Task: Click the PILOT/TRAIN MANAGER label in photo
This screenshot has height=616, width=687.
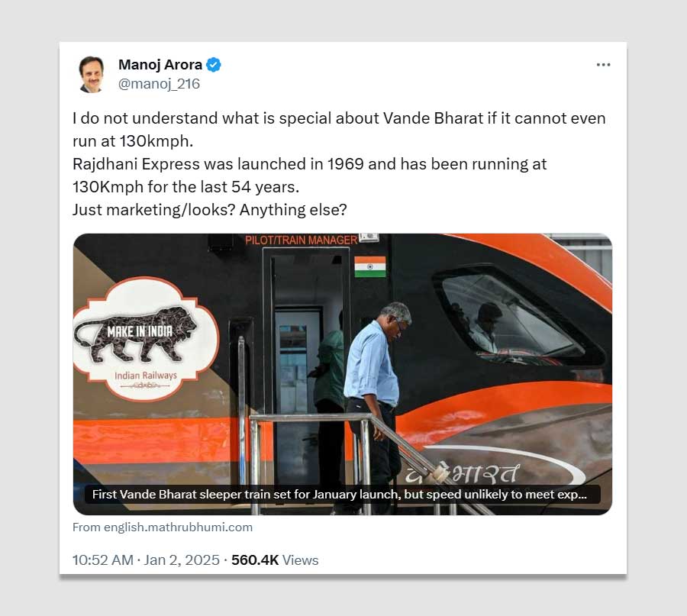Action: (x=302, y=240)
